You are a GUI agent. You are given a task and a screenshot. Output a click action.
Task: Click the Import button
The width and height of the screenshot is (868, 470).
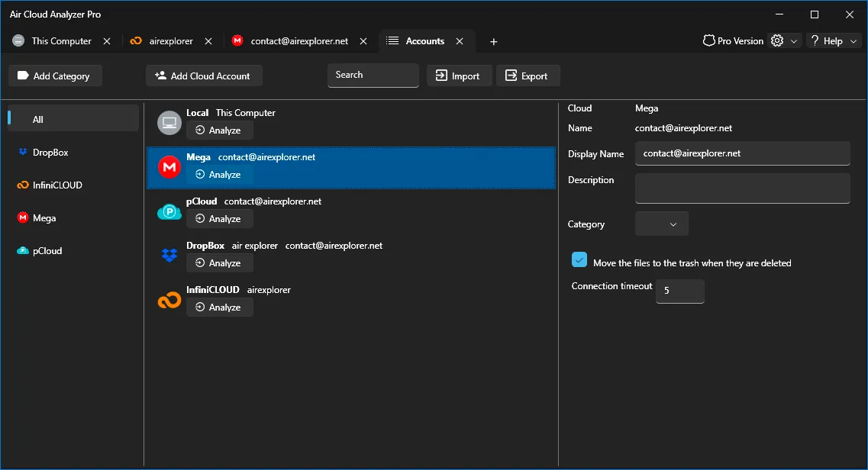point(459,76)
